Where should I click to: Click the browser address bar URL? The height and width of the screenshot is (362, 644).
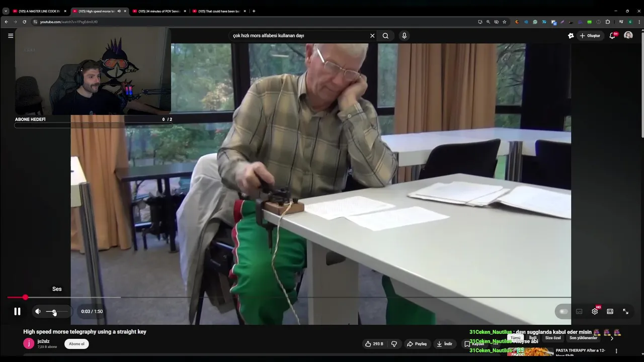click(69, 22)
